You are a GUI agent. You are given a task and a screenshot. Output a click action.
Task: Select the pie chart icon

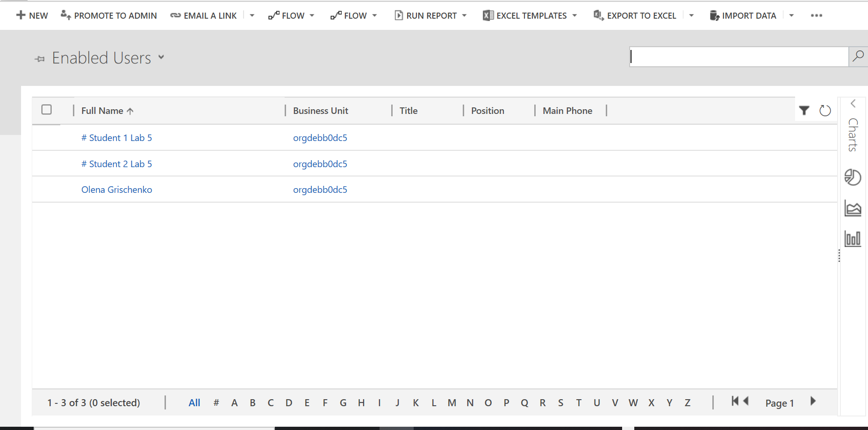853,177
